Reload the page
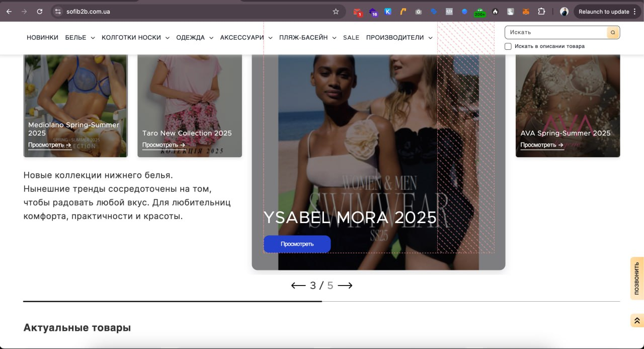644x349 pixels. coord(40,12)
